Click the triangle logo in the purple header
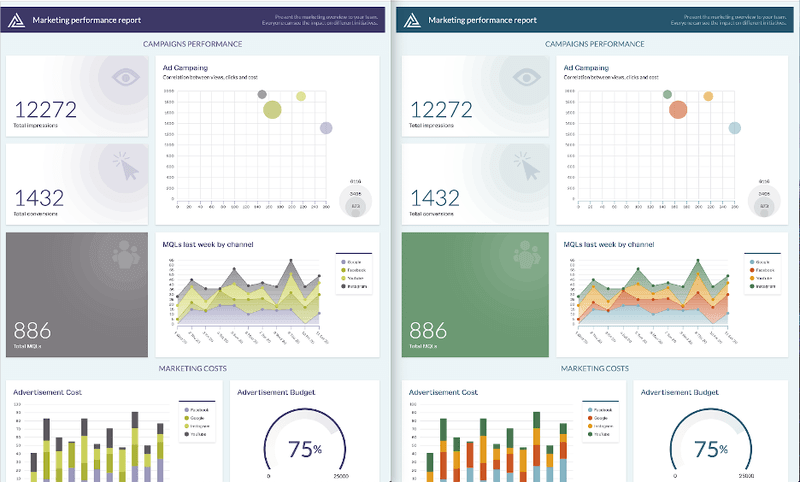 tap(16, 20)
